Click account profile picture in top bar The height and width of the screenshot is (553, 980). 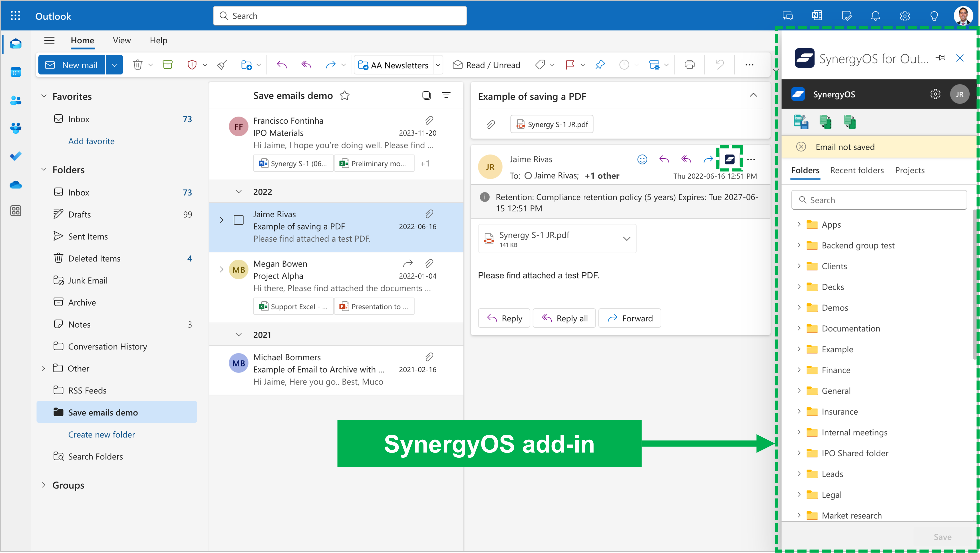pos(963,16)
